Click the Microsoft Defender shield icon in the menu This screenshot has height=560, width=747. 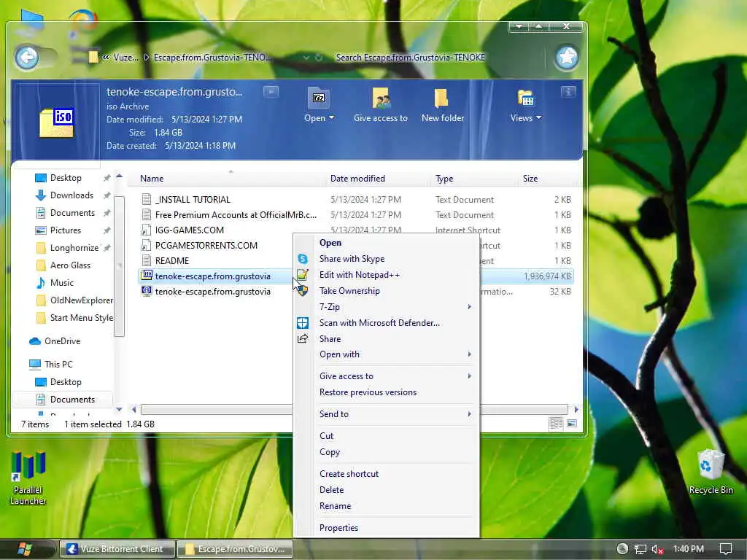click(x=303, y=323)
